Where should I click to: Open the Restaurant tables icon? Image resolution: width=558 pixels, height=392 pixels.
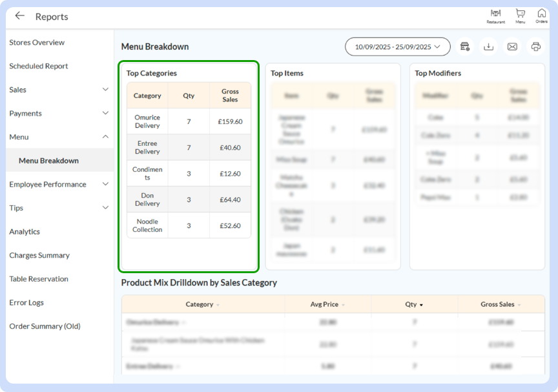(496, 15)
